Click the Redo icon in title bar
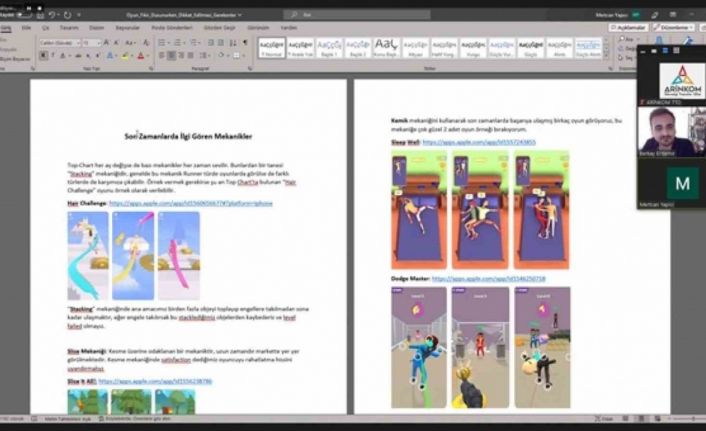The height and width of the screenshot is (431, 706). [x=68, y=15]
